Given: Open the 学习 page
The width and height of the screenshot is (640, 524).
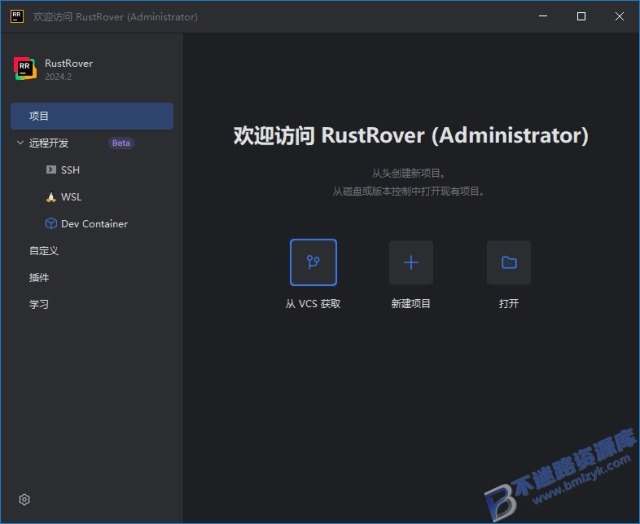Looking at the screenshot, I should click(x=39, y=304).
